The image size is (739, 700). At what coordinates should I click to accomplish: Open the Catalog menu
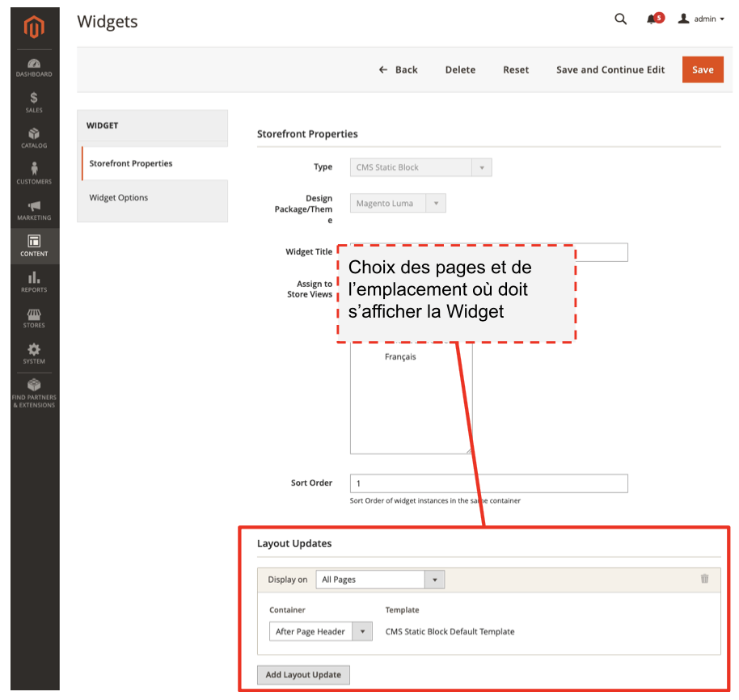point(35,138)
